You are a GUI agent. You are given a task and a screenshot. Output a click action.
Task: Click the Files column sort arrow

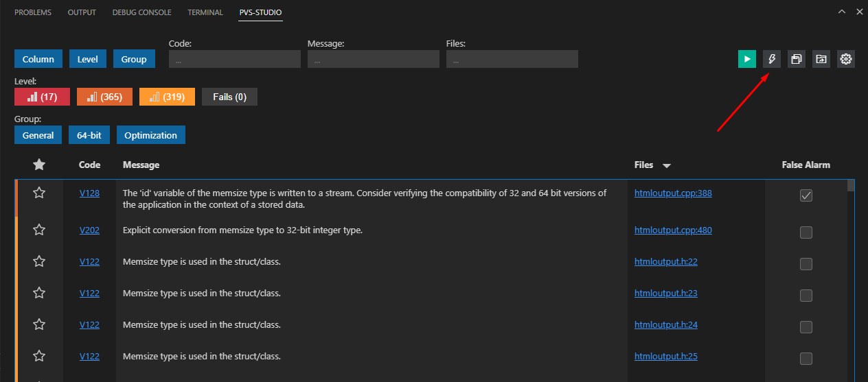pos(666,165)
